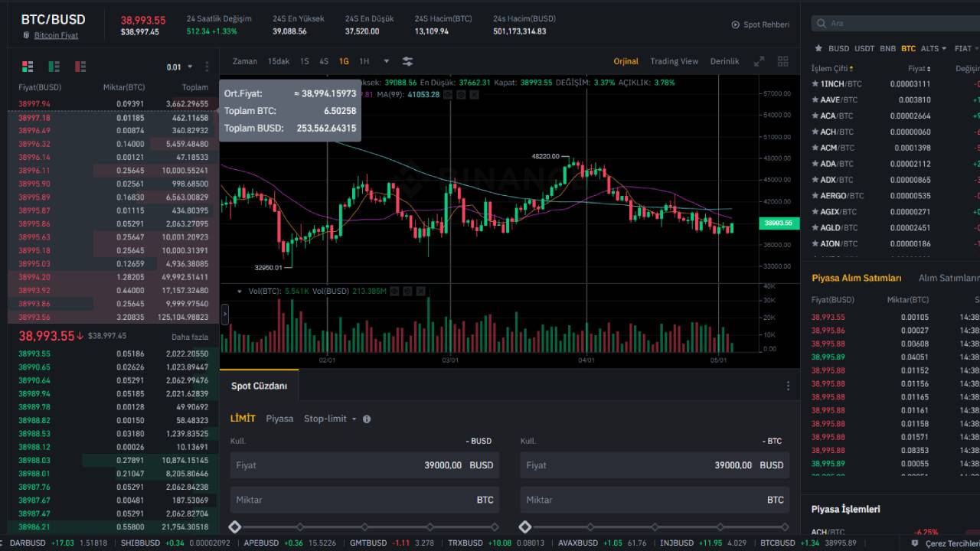Select 1G chart interval
980x551 pixels.
click(344, 61)
